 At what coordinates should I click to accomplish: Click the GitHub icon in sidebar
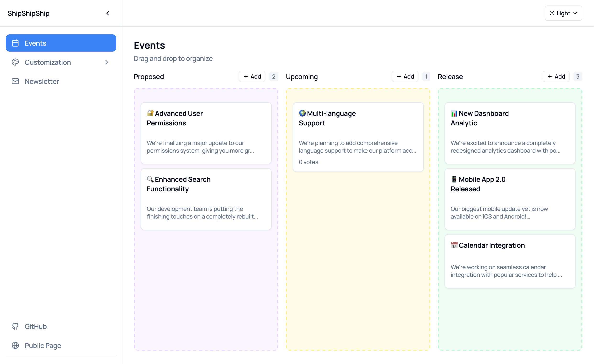[15, 326]
